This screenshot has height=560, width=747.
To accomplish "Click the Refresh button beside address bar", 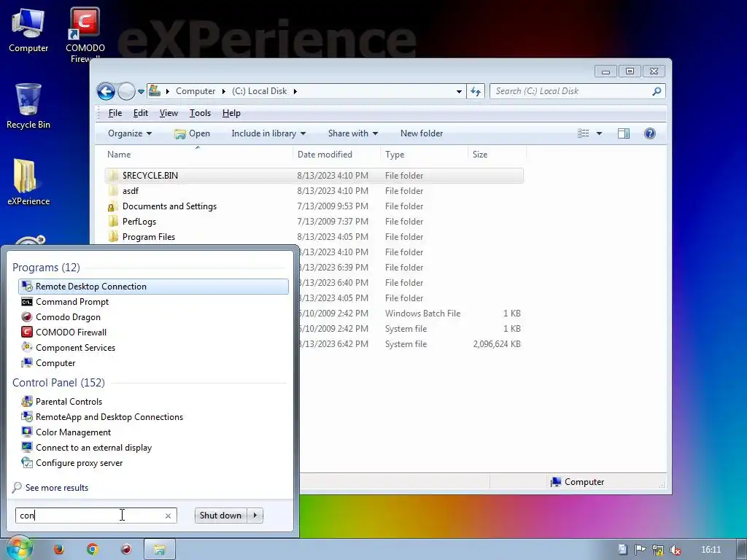I will pos(476,91).
